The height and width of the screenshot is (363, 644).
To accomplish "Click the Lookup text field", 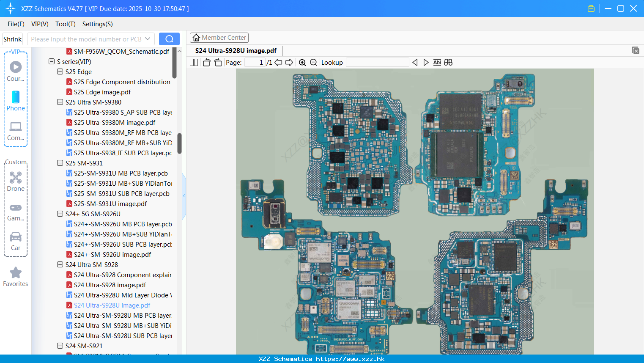I will pyautogui.click(x=378, y=62).
